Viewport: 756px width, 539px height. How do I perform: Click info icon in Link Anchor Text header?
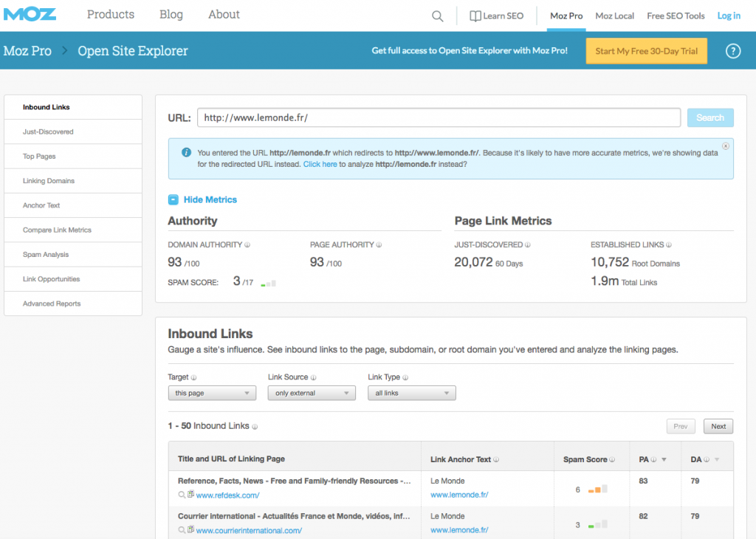[x=496, y=459]
